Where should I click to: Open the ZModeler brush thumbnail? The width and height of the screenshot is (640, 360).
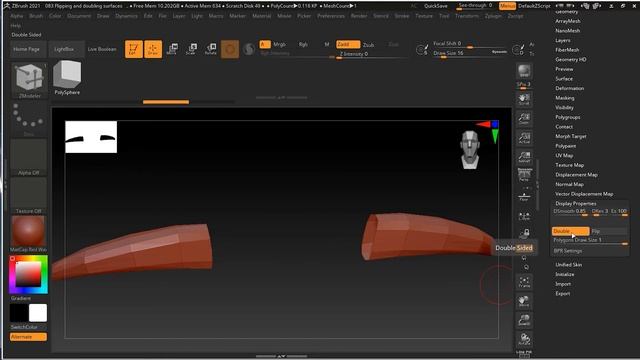[x=29, y=80]
